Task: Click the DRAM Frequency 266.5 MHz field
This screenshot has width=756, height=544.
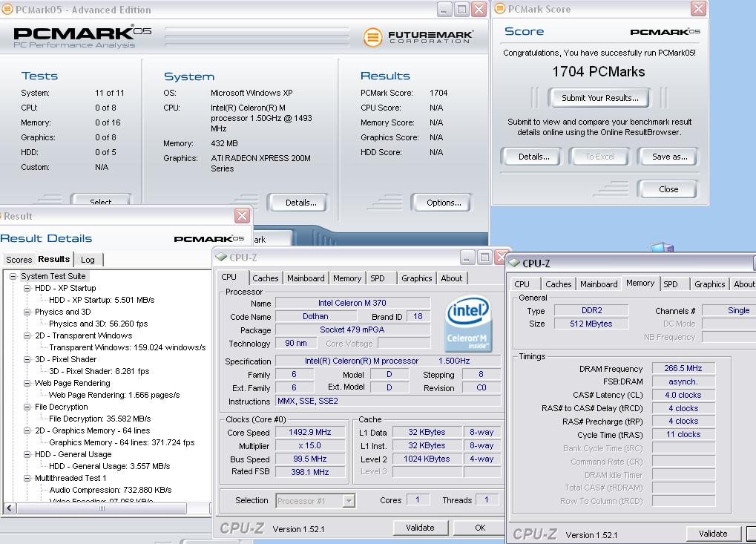Action: 683,368
